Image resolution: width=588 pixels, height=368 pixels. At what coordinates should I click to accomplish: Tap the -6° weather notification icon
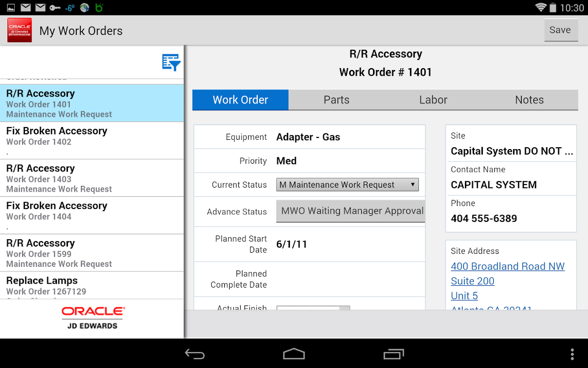(70, 7)
